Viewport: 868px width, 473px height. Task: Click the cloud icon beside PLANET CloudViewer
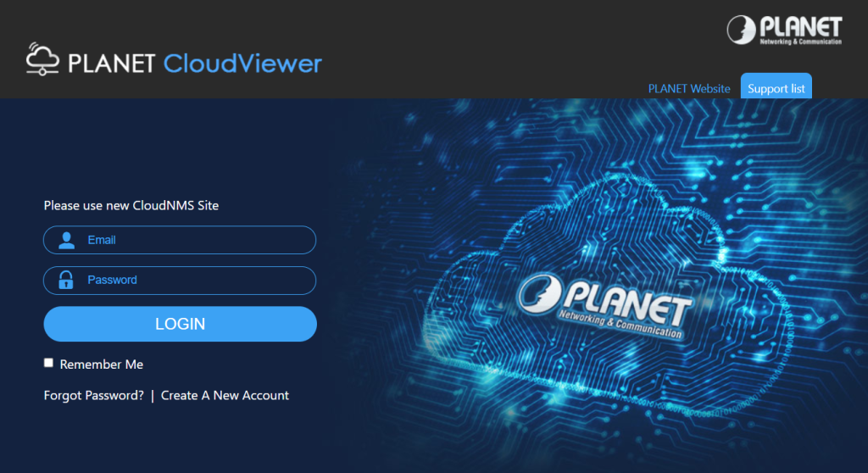[42, 60]
